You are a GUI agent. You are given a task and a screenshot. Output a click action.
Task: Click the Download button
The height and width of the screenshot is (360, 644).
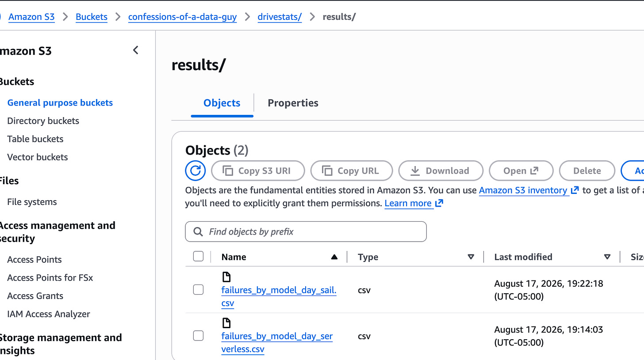(440, 171)
